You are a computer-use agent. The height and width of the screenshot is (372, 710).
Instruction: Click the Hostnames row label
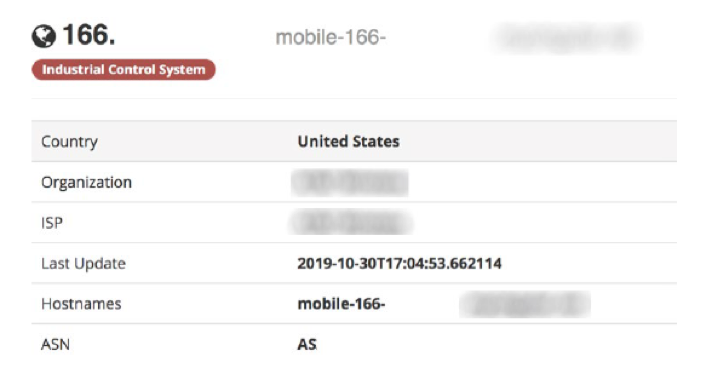coord(81,304)
